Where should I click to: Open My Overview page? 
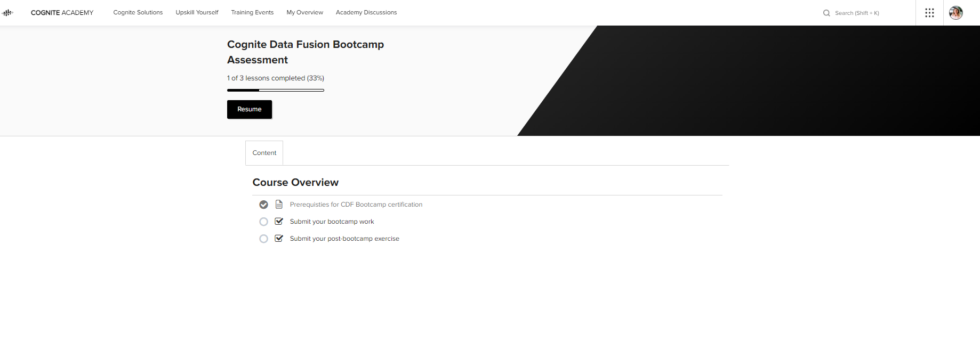click(x=304, y=12)
